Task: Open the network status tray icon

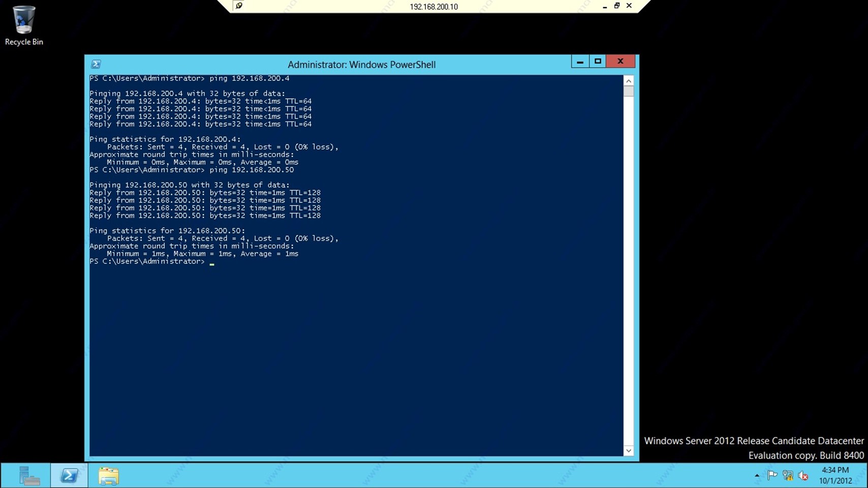Action: coord(788,476)
